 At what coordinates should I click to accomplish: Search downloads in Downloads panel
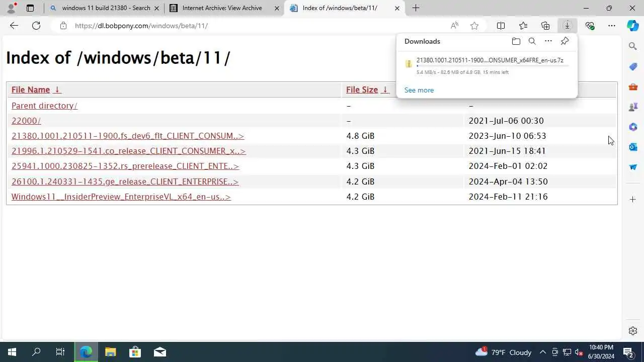tap(532, 41)
